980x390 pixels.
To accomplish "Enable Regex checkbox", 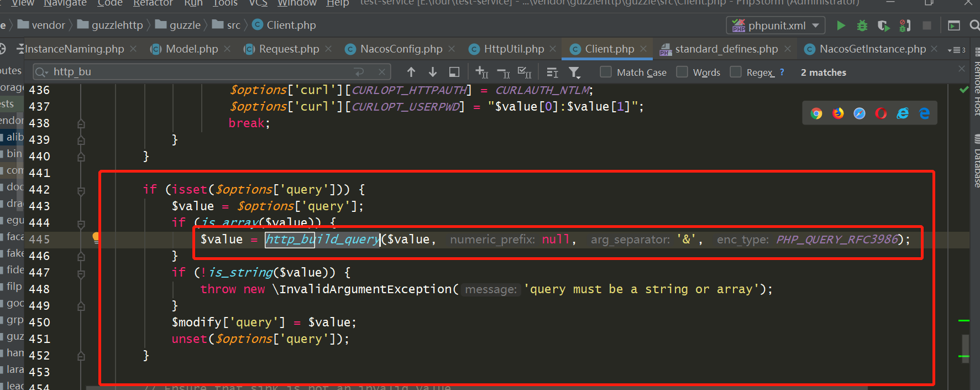I will (736, 72).
